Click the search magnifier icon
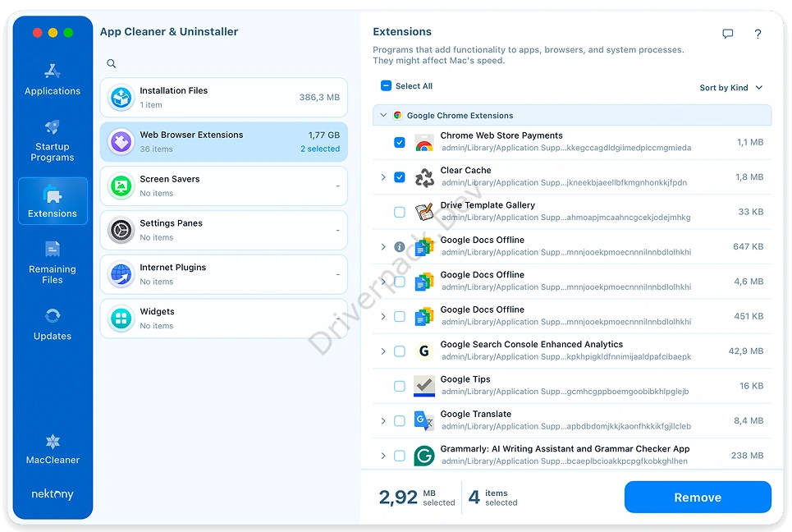Screen dimensions: 792x532 pyautogui.click(x=111, y=64)
